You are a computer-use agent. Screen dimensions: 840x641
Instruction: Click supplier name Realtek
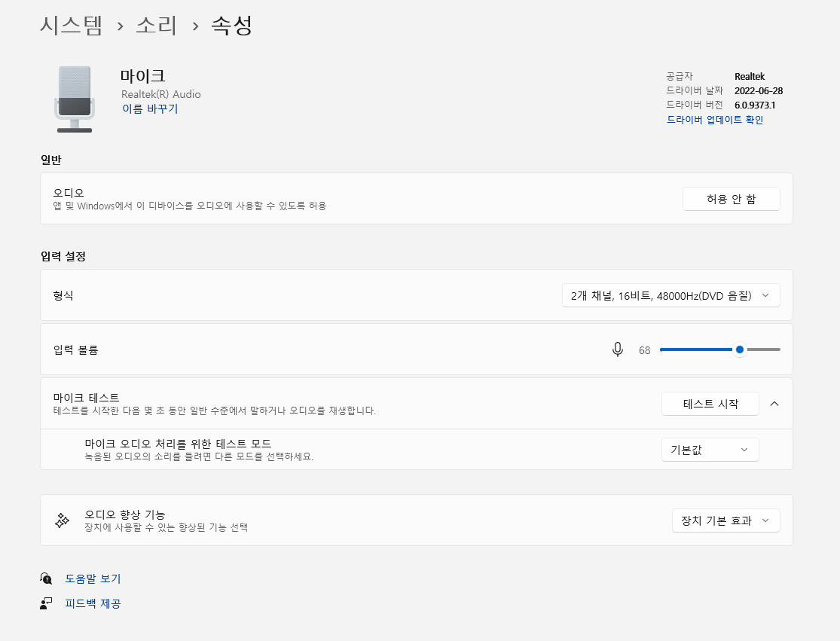click(750, 77)
